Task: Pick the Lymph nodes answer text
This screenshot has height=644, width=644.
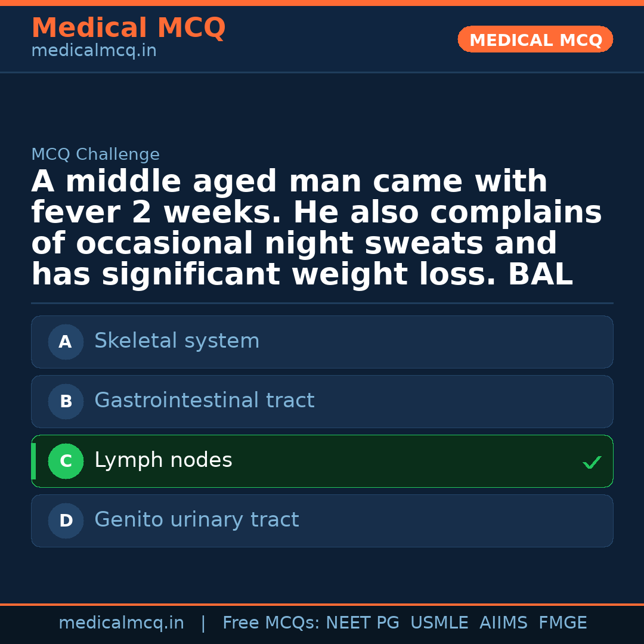Action: point(163,460)
